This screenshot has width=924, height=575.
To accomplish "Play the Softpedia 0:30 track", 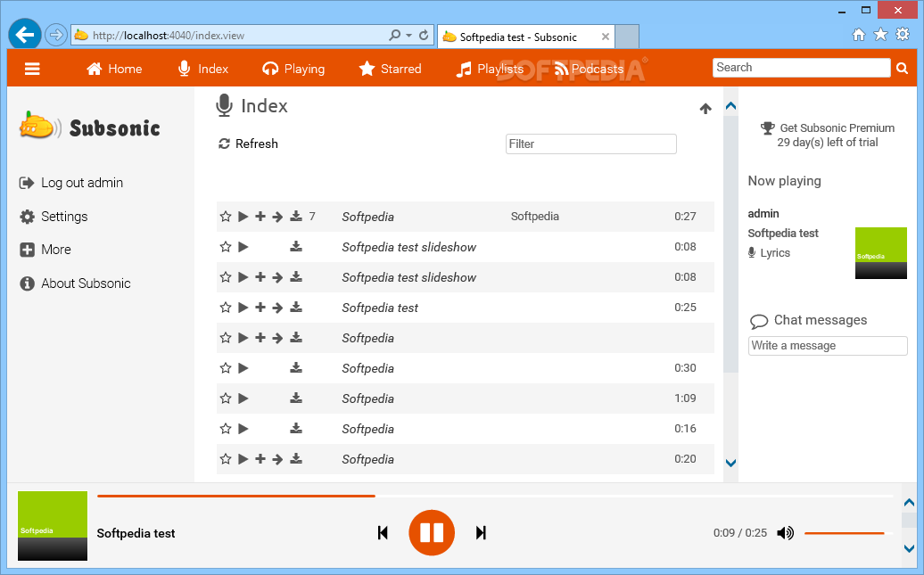I will [243, 368].
